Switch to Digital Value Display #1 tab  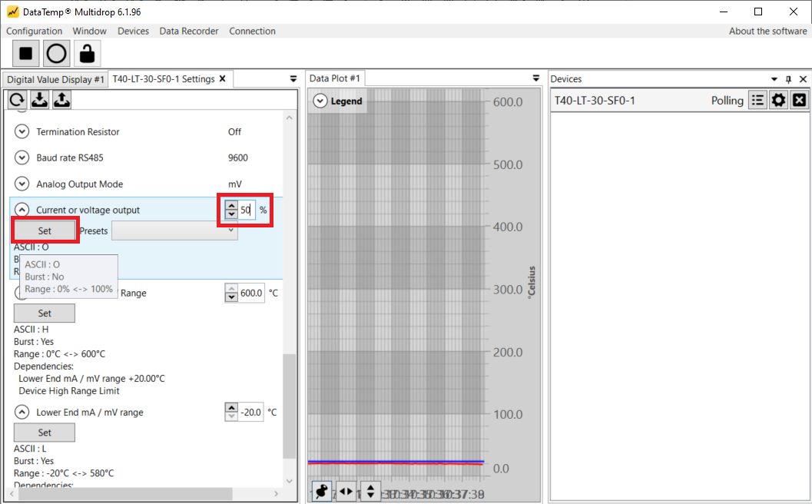[55, 79]
